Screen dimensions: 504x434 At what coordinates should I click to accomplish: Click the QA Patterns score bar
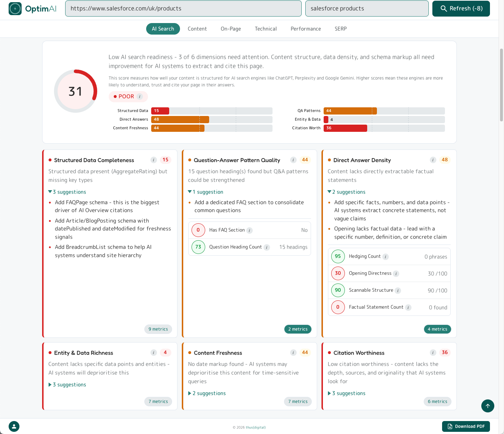pyautogui.click(x=384, y=111)
